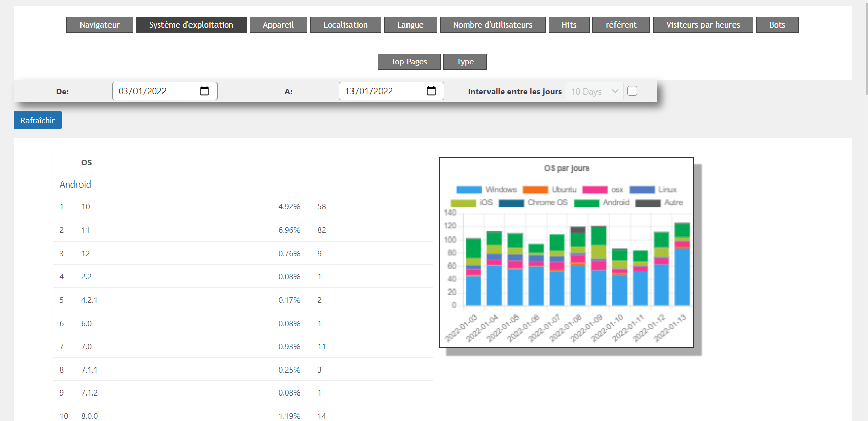Hide Android series via green legend swatch

coord(586,203)
